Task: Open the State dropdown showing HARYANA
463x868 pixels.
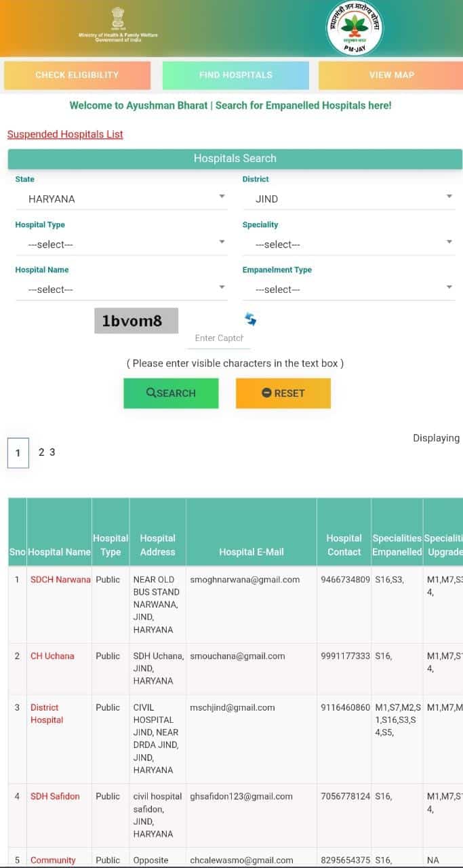Action: click(x=121, y=199)
